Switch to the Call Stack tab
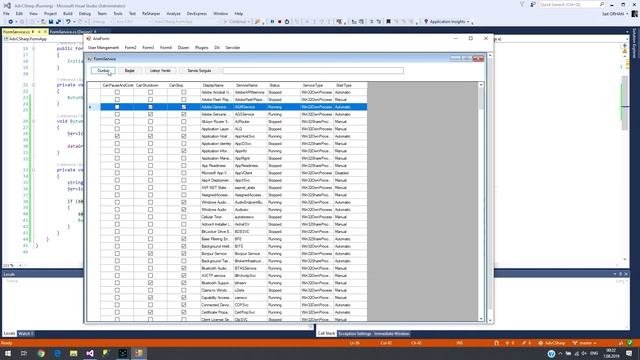The height and width of the screenshot is (360, 640). (x=326, y=333)
